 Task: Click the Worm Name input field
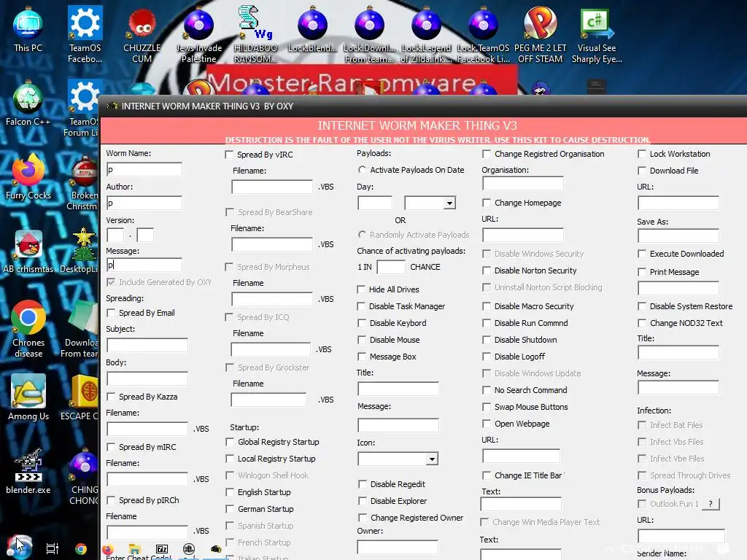point(144,169)
